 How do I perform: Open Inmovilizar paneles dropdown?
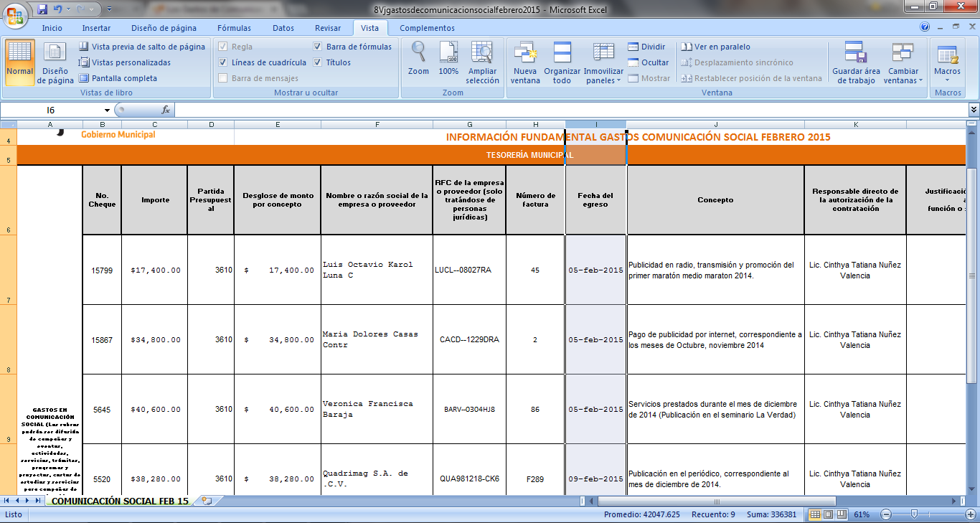pyautogui.click(x=603, y=62)
